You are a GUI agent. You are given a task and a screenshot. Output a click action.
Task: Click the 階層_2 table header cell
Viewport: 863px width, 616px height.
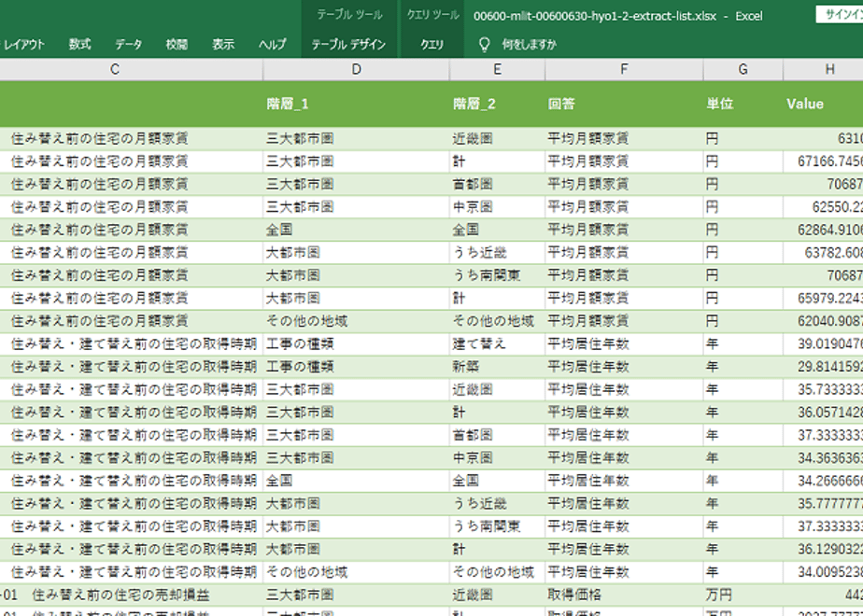497,104
